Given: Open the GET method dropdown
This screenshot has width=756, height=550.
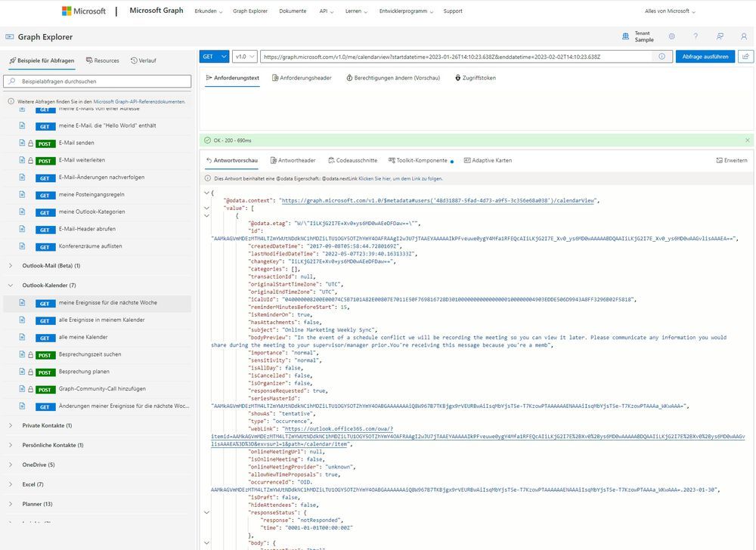Looking at the screenshot, I should [x=214, y=57].
